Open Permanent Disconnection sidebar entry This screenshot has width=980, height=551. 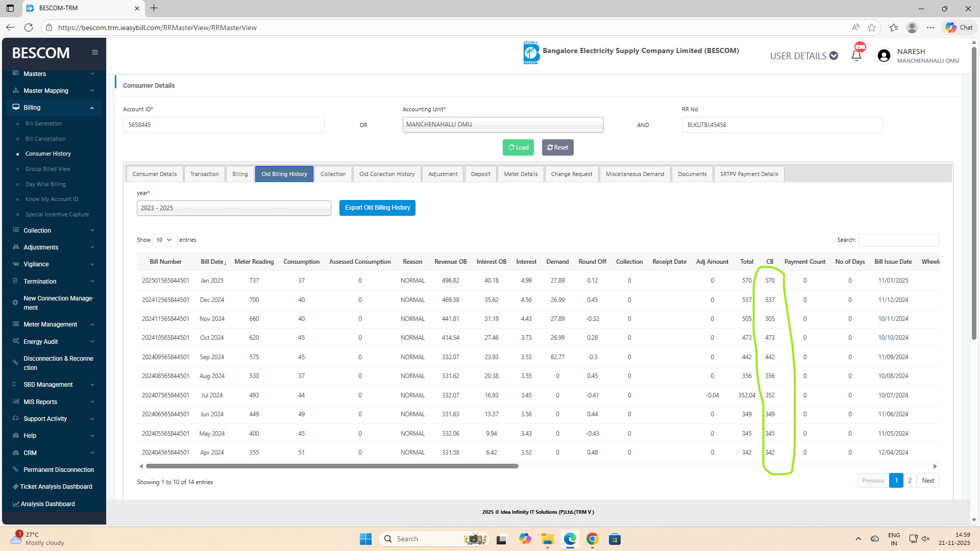point(58,470)
